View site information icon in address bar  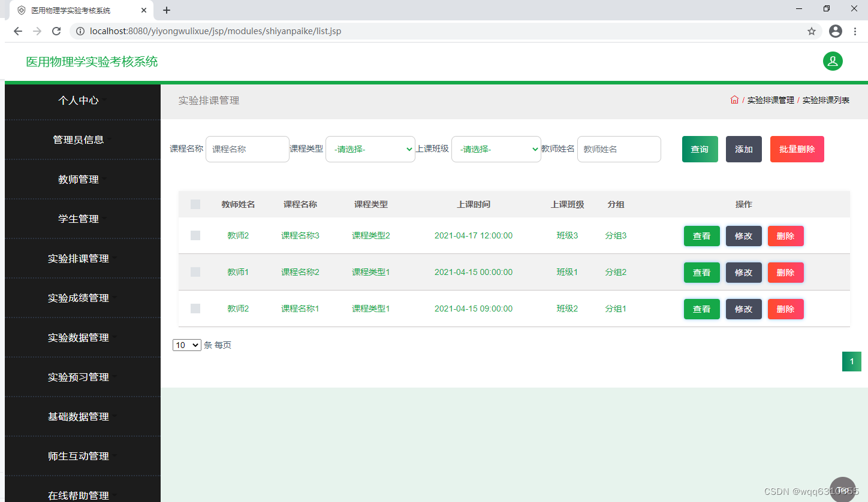[x=80, y=31]
